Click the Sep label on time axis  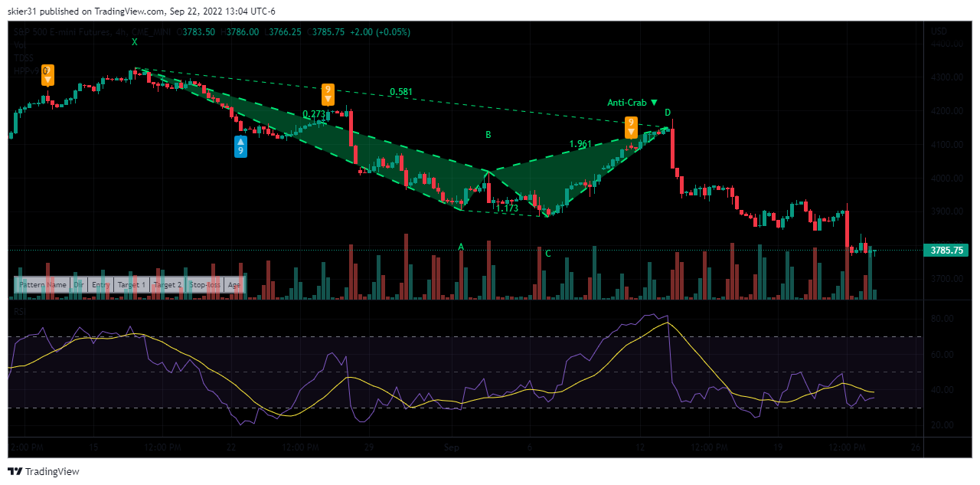[x=452, y=447]
